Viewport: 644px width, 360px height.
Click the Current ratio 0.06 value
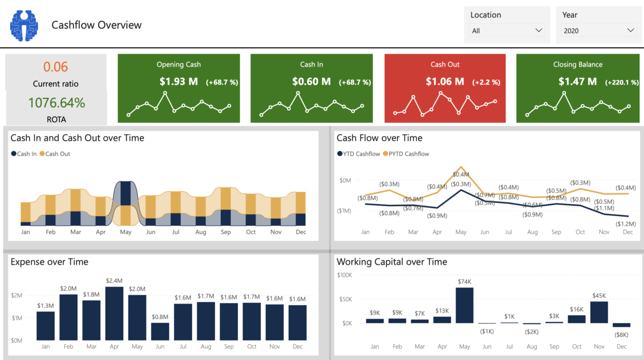[x=55, y=66]
